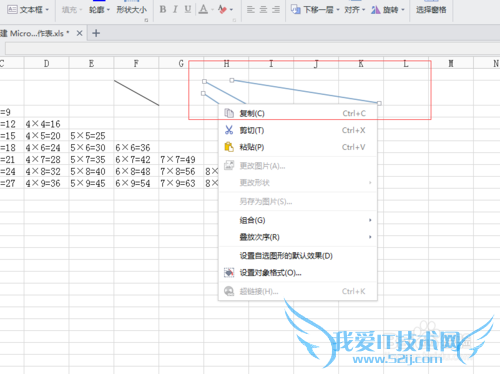Choose 设置对象格式(O)... menu entry

coord(297,273)
